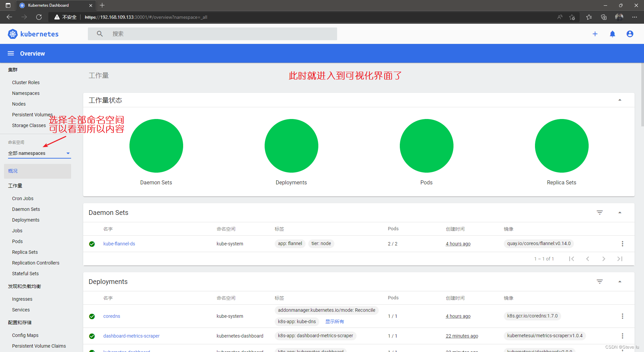Go to next page of Daemon Sets
644x352 pixels.
604,259
